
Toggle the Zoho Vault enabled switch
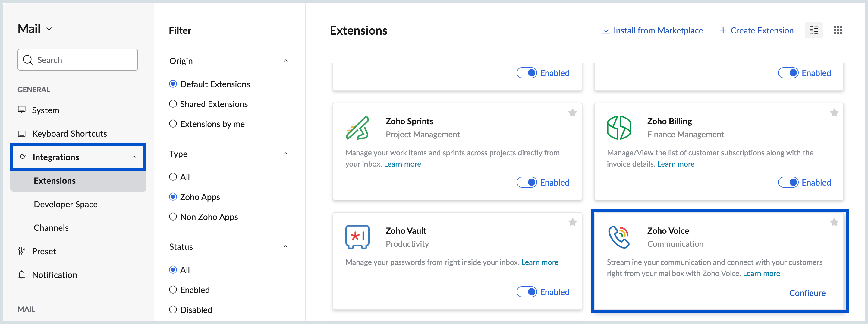pyautogui.click(x=526, y=292)
